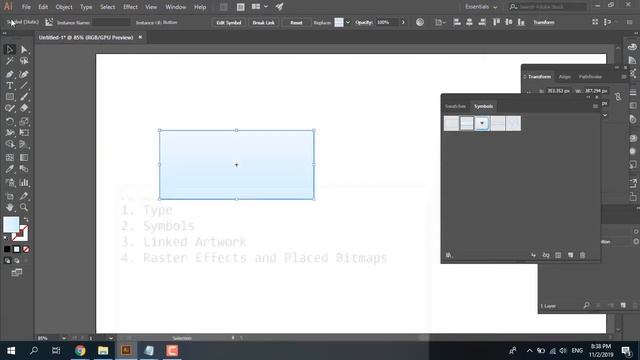Select the Gradient tool
The height and width of the screenshot is (360, 640).
click(24, 158)
